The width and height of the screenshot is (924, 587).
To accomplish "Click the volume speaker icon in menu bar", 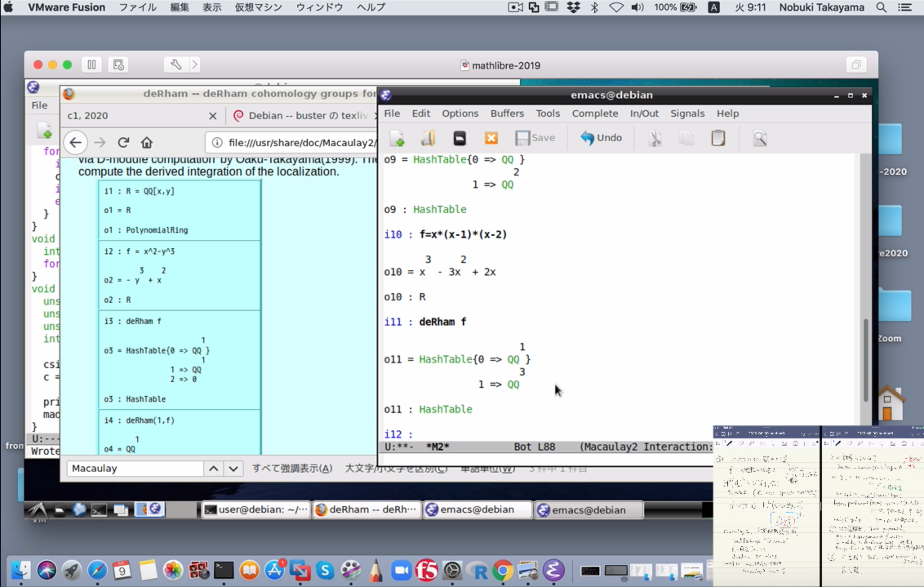I will click(x=637, y=7).
